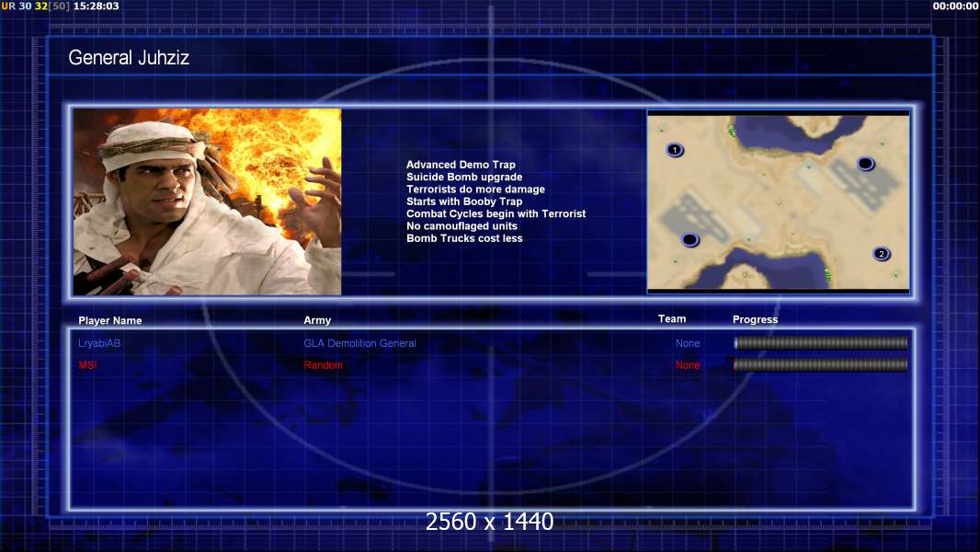
Task: Select player name LryabiAB
Action: point(99,343)
